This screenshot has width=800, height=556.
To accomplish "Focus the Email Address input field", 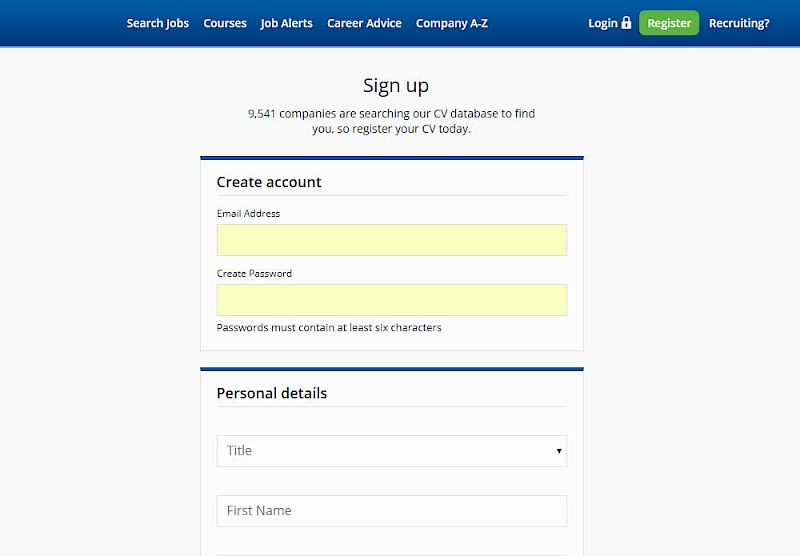I will coord(392,240).
